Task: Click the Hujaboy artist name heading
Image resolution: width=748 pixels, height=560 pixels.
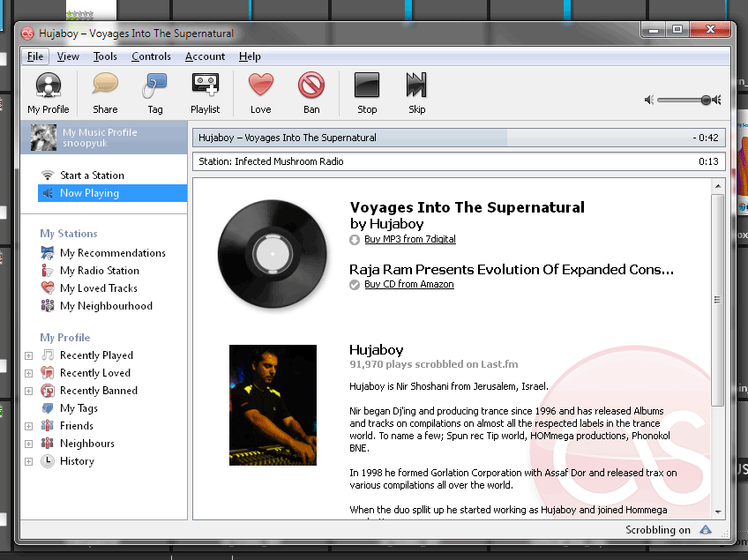Action: pyautogui.click(x=377, y=349)
